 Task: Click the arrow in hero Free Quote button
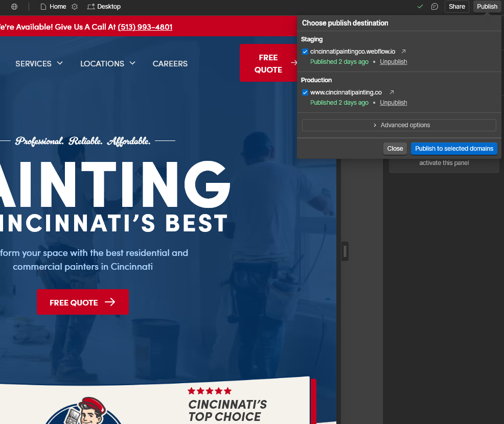tap(110, 302)
